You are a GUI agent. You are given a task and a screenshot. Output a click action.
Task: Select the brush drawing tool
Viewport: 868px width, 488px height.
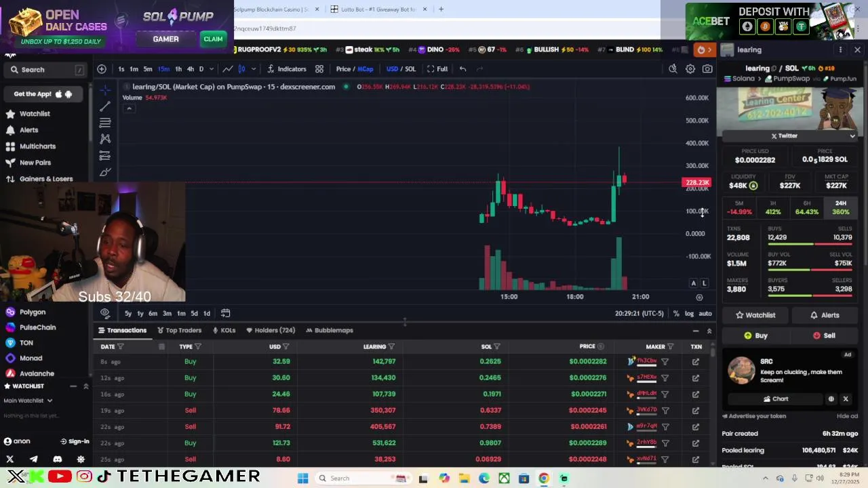click(x=105, y=172)
